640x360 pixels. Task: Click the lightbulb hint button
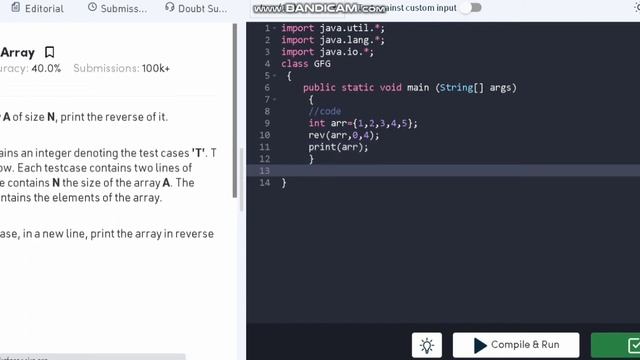(427, 345)
